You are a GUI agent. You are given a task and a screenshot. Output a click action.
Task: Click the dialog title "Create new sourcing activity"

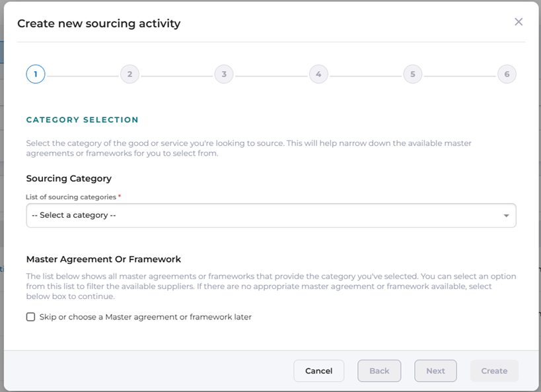coord(98,24)
